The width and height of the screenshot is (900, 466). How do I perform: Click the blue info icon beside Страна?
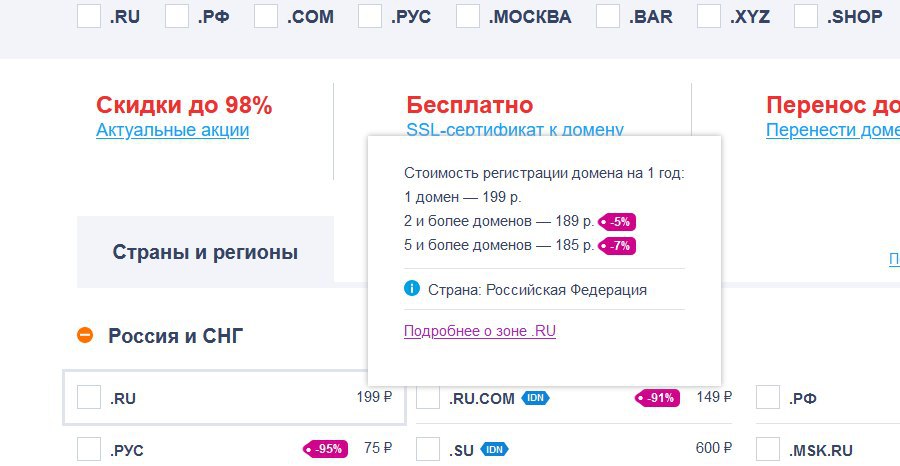pyautogui.click(x=411, y=289)
